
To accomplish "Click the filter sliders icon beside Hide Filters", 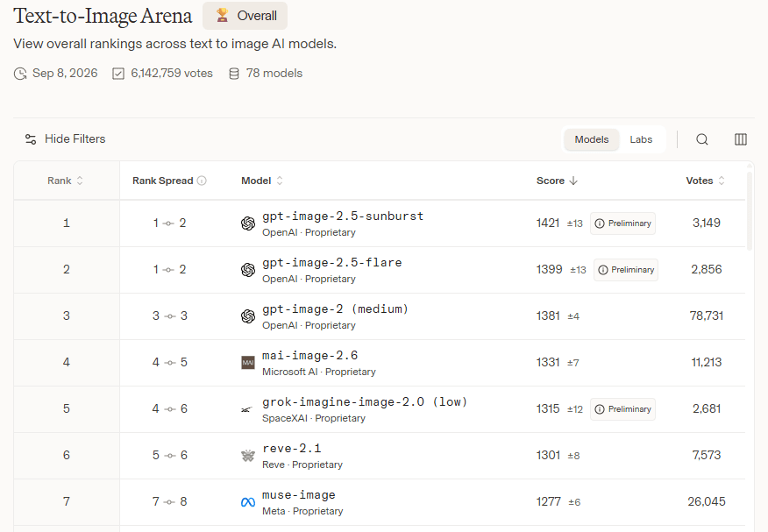I will 31,139.
